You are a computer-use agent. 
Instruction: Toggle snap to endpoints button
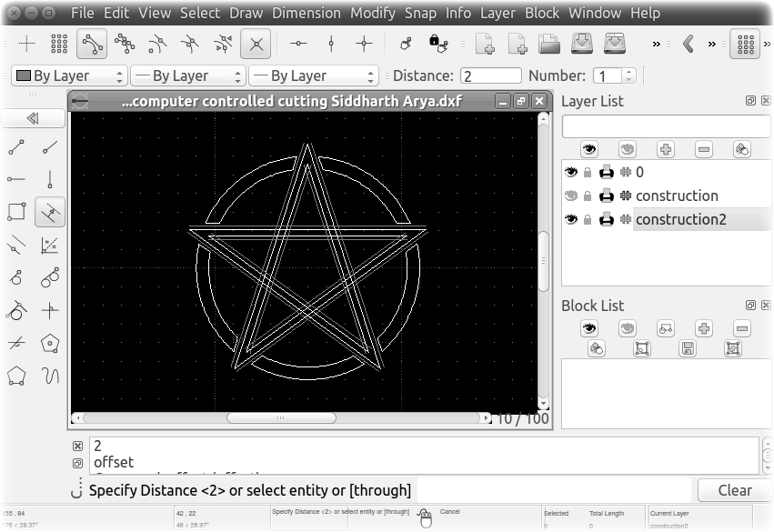click(92, 44)
